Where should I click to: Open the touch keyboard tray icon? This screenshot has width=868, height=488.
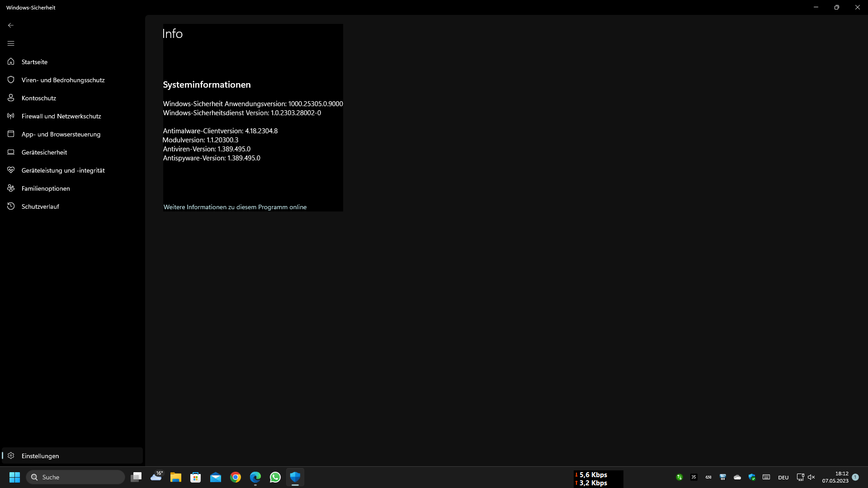[766, 477]
